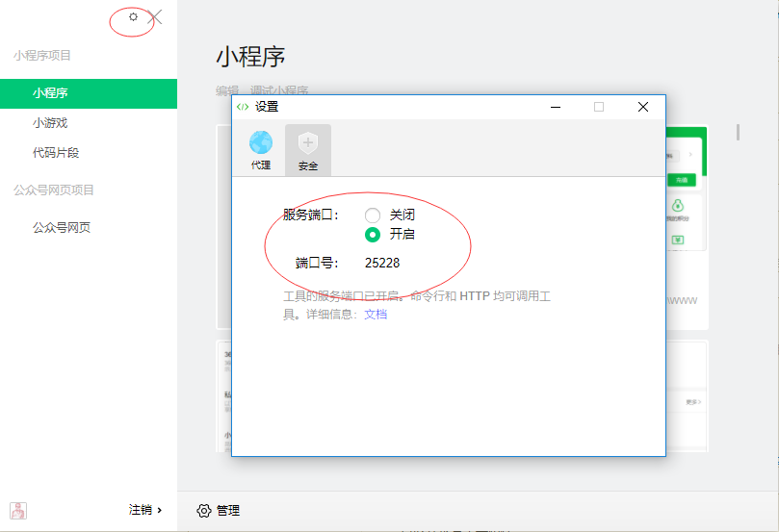Maximize the 设置 dialog window
779x532 pixels.
pos(598,107)
